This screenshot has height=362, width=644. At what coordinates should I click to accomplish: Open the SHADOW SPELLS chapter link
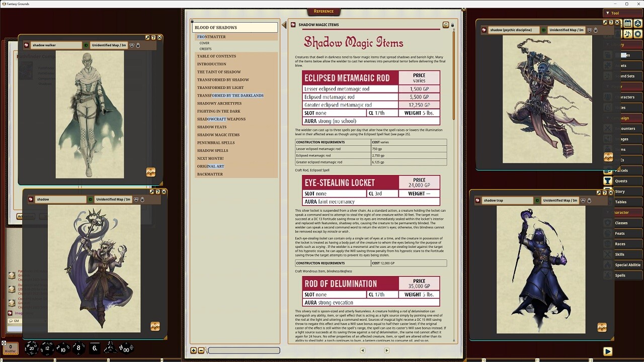point(212,150)
